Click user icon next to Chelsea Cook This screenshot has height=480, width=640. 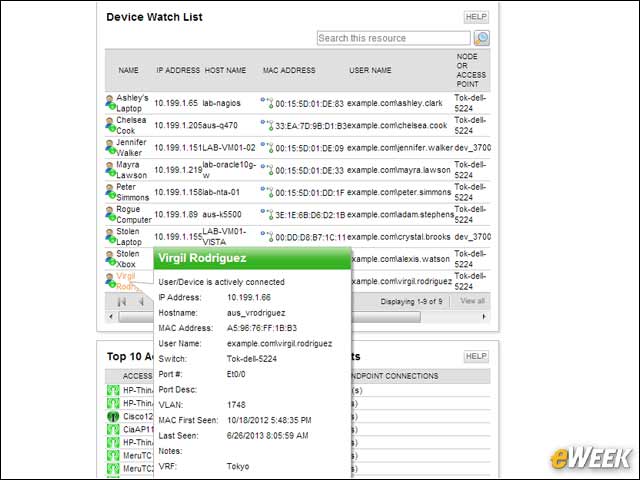click(x=110, y=125)
